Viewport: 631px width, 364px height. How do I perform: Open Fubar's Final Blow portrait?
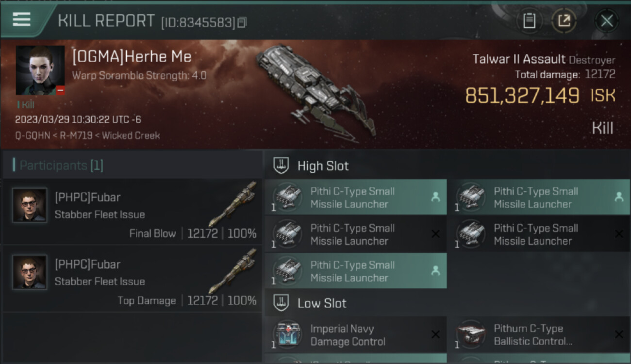(30, 205)
